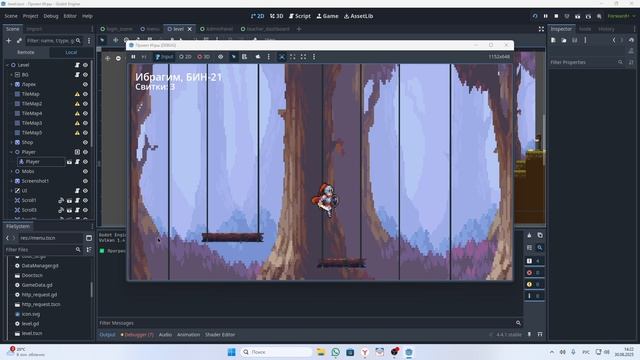Hide the Level node
Viewport: 640px width, 360px height.
point(85,65)
